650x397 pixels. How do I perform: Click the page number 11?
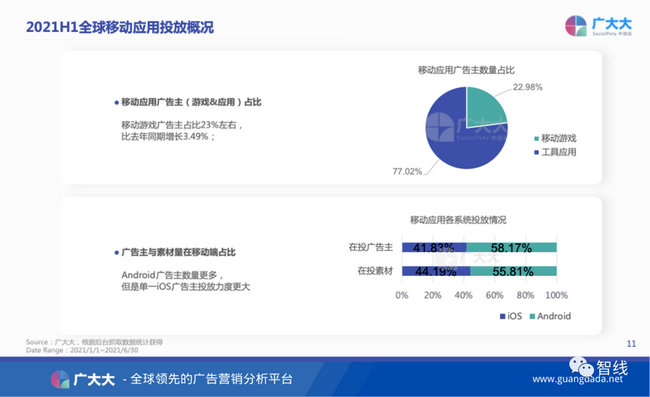point(631,344)
